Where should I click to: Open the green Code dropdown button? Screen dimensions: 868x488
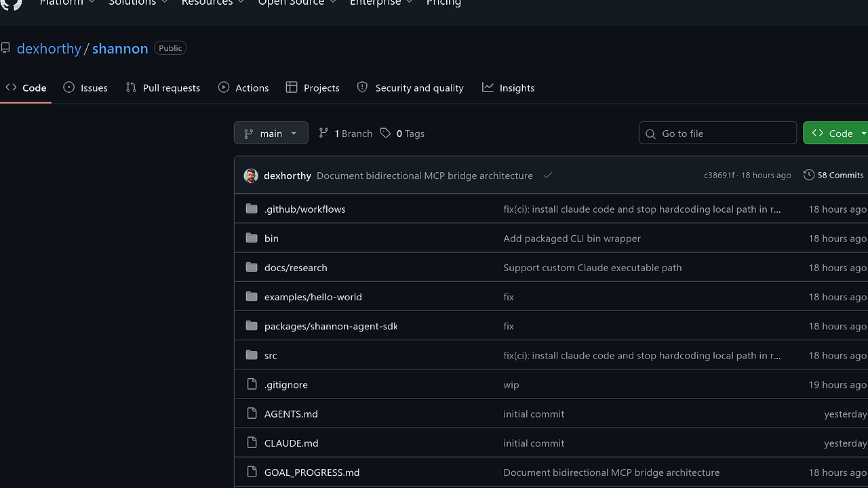(x=835, y=134)
